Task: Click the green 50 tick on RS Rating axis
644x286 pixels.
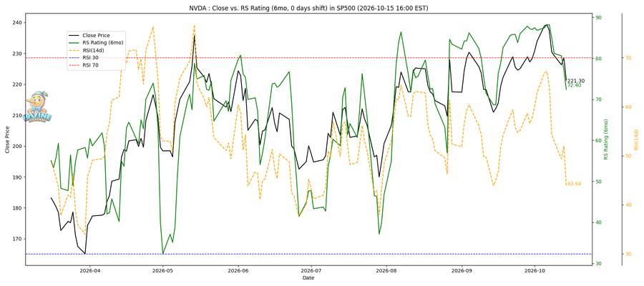Action: point(598,182)
